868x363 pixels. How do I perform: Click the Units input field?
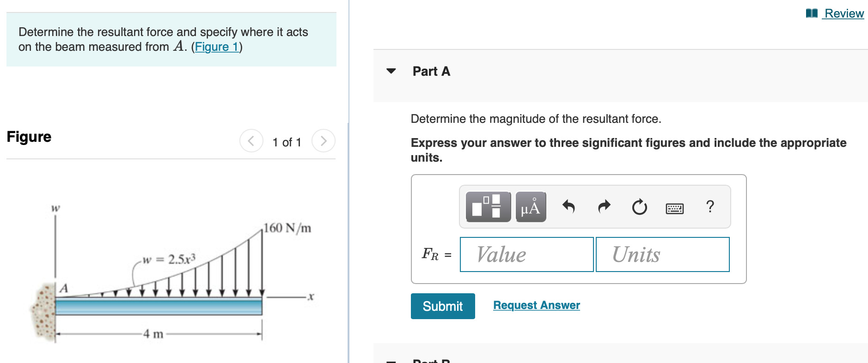(x=662, y=254)
